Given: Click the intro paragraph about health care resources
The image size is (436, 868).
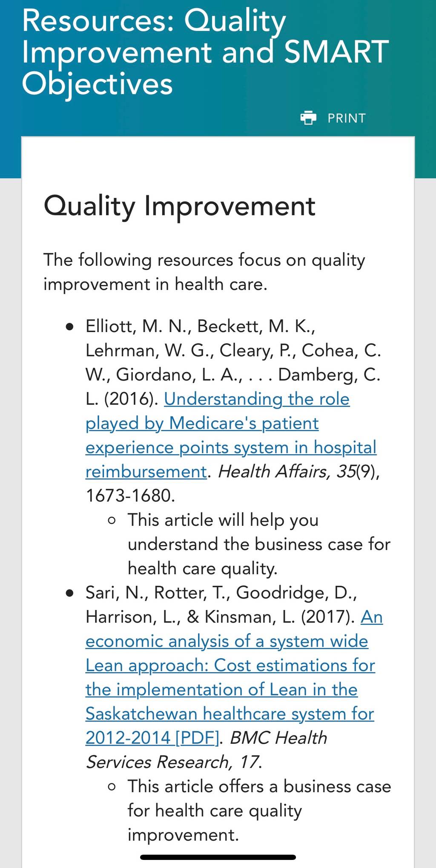Looking at the screenshot, I should click(x=204, y=272).
